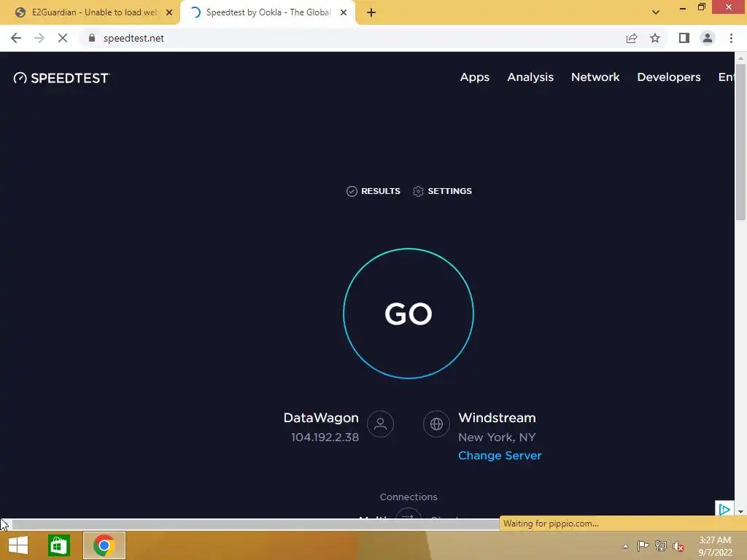747x560 pixels.
Task: Start the test with the GO button
Action: coord(409,314)
